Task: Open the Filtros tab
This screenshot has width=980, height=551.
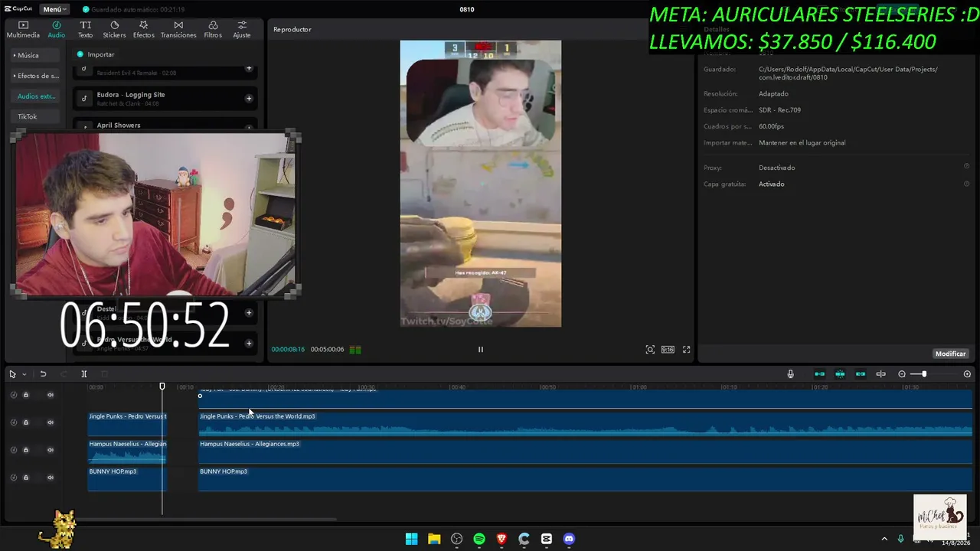Action: tap(213, 29)
